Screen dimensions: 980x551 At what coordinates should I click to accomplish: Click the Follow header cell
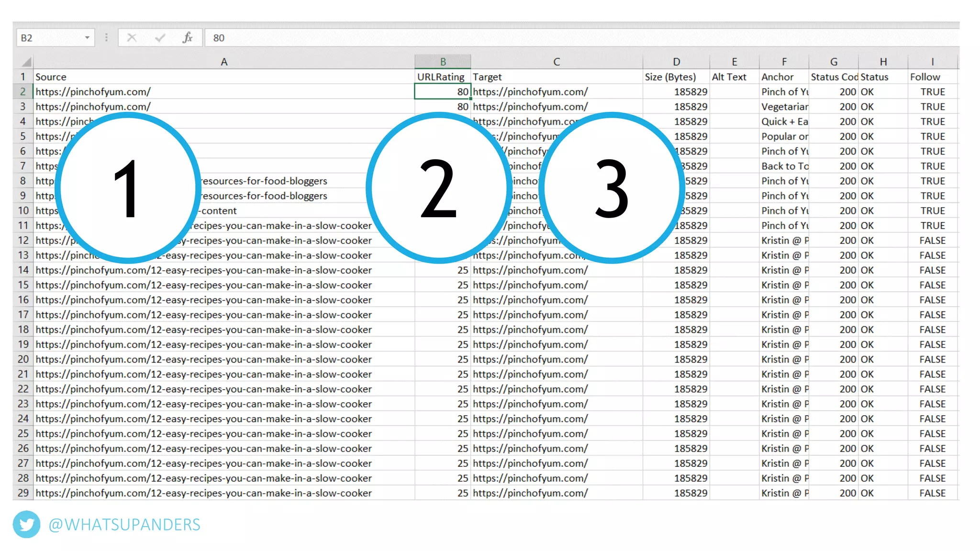[925, 77]
